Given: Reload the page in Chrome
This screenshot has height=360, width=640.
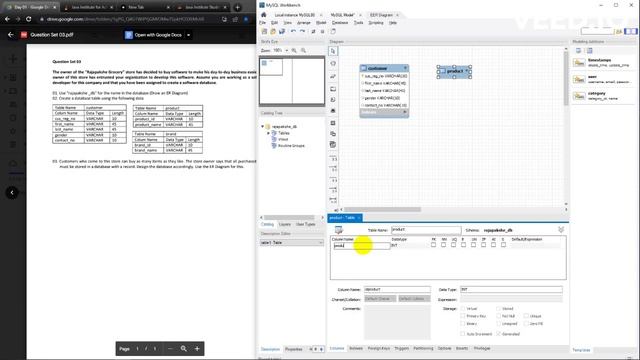Looking at the screenshot, I should coord(29,19).
